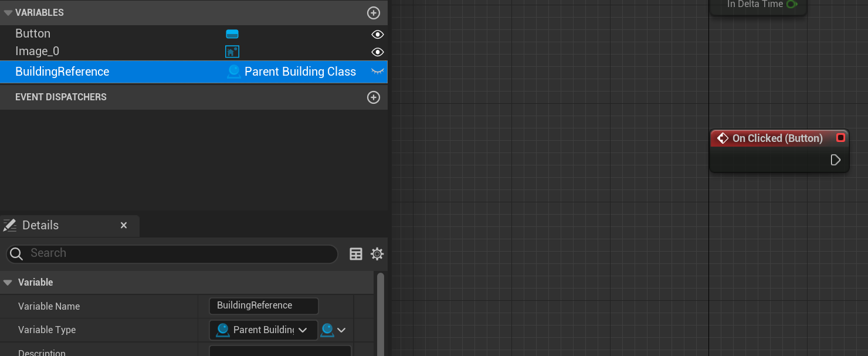Click the Button variable type icon
This screenshot has height=356, width=868.
pos(232,34)
